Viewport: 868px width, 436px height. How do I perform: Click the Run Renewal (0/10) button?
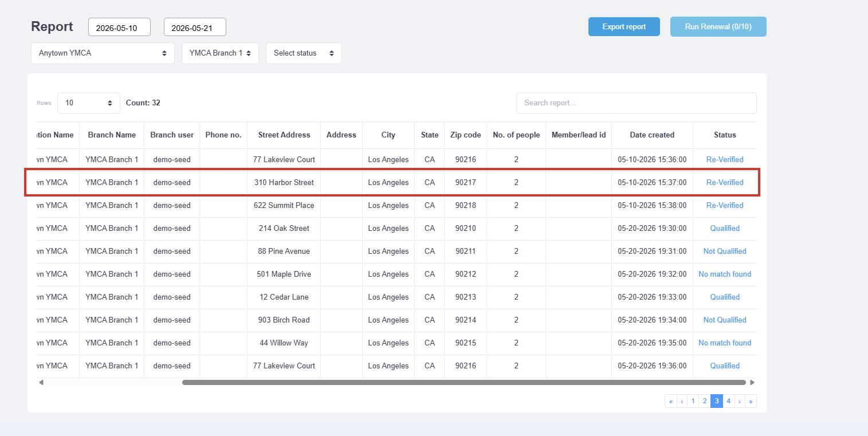click(x=718, y=27)
